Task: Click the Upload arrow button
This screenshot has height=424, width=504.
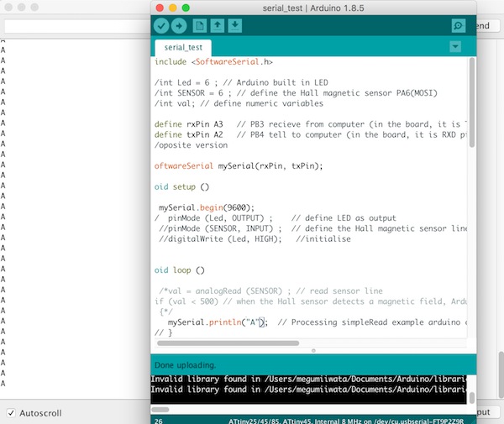Action: [179, 26]
